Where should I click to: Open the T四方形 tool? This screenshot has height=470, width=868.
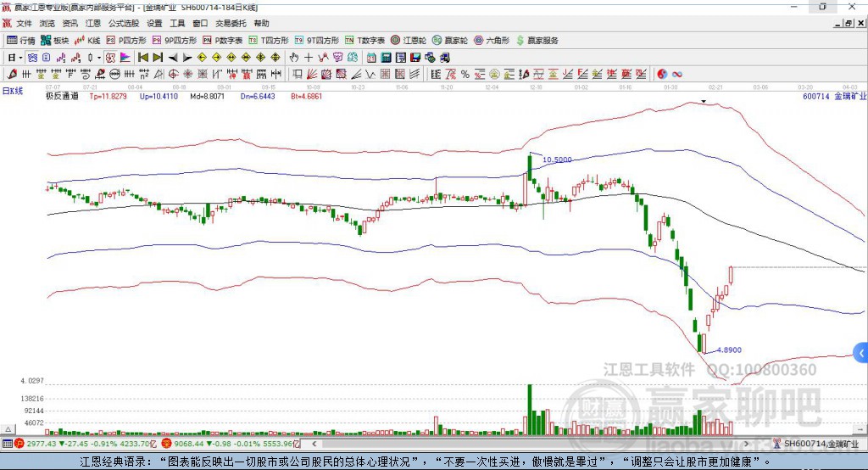point(269,41)
